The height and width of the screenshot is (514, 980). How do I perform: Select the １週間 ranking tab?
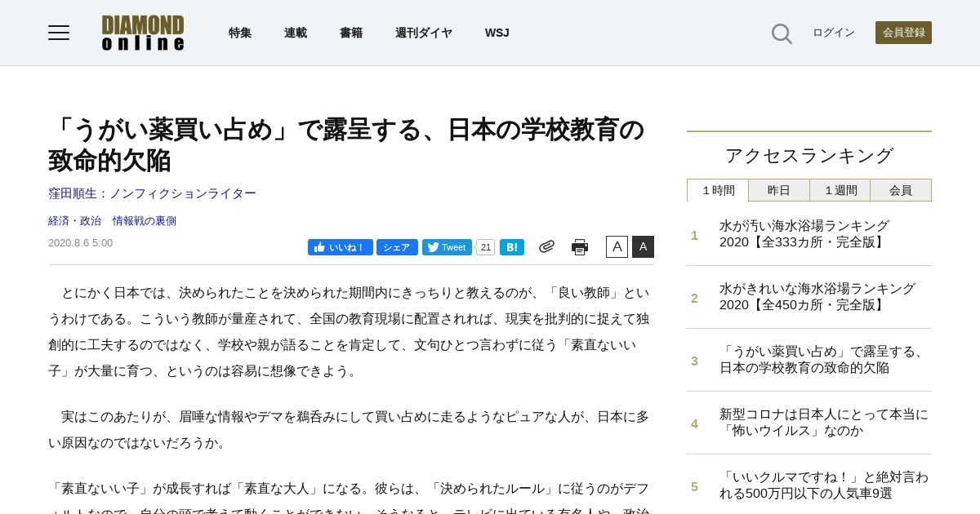840,190
